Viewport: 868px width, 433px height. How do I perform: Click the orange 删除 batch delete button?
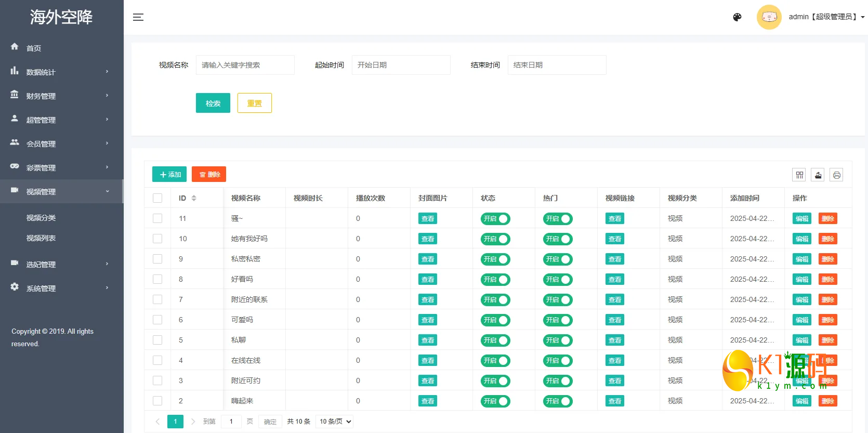coord(209,174)
